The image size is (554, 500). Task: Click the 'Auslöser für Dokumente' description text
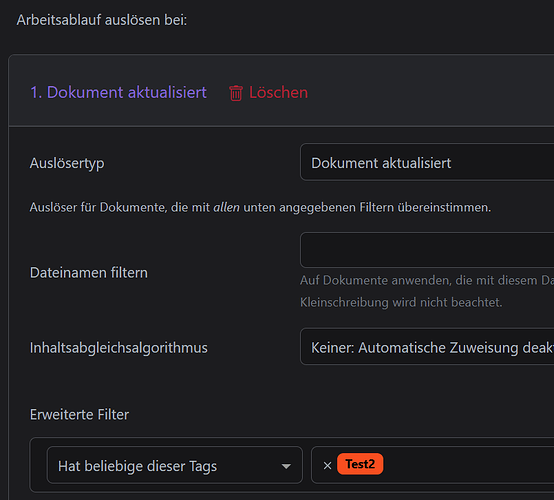coord(260,207)
